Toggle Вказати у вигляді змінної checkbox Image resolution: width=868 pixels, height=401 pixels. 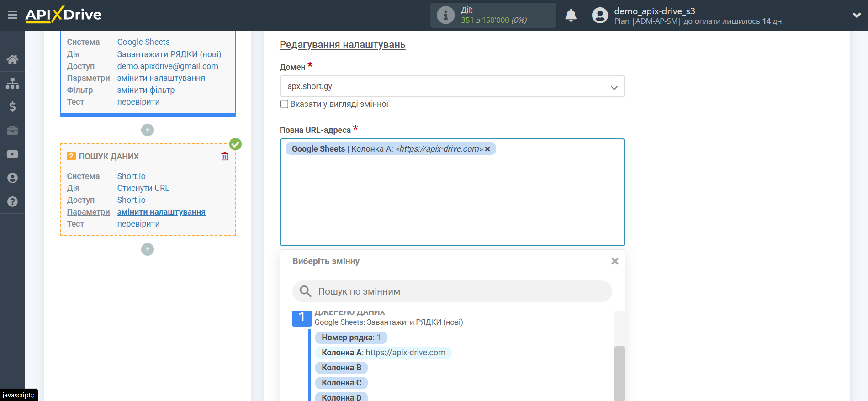pyautogui.click(x=284, y=104)
